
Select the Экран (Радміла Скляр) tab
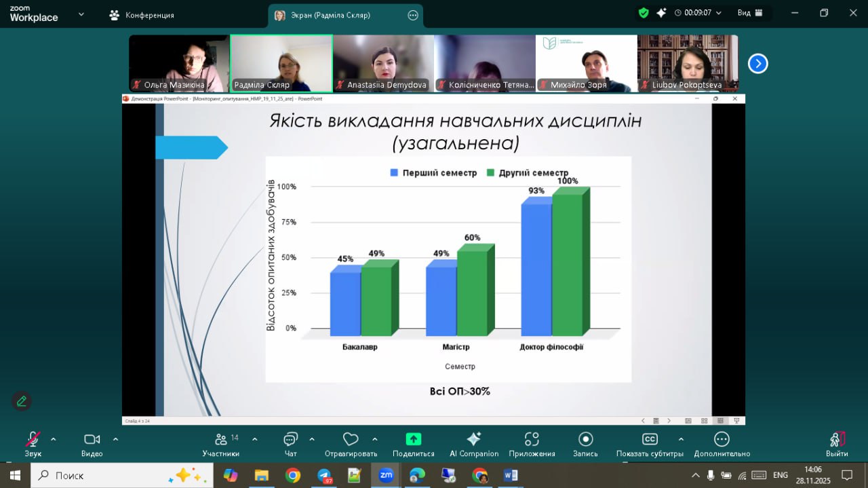tap(345, 15)
